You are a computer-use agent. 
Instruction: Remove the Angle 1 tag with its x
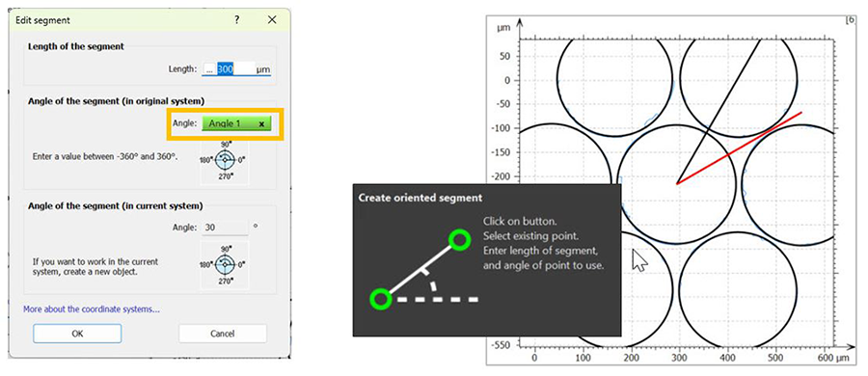[x=261, y=124]
